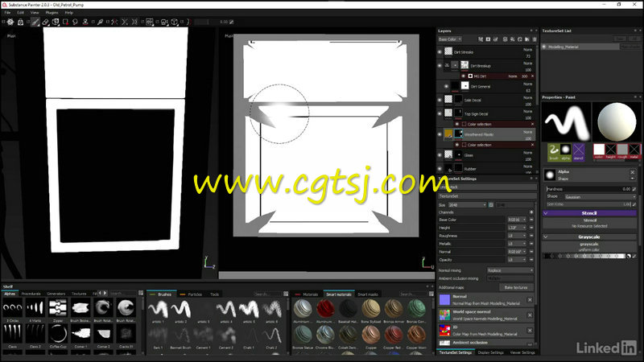Remove the Alpha resource with its X button
The height and width of the screenshot is (362, 644).
tap(633, 172)
